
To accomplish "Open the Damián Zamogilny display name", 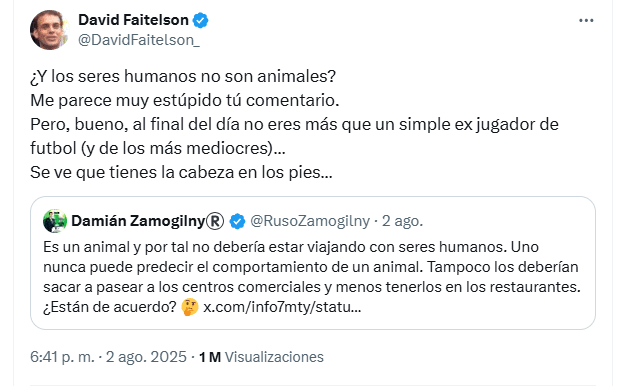I will (138, 221).
